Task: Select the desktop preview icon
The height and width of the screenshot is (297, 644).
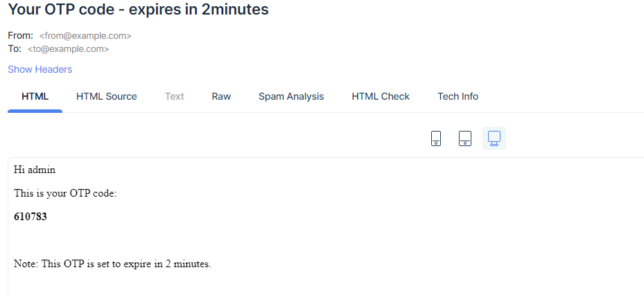Action: 494,138
